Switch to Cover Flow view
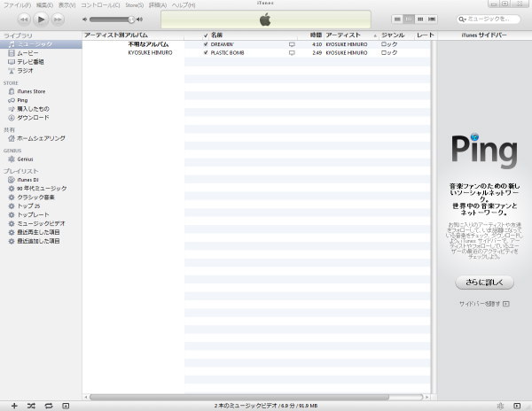 click(x=432, y=19)
